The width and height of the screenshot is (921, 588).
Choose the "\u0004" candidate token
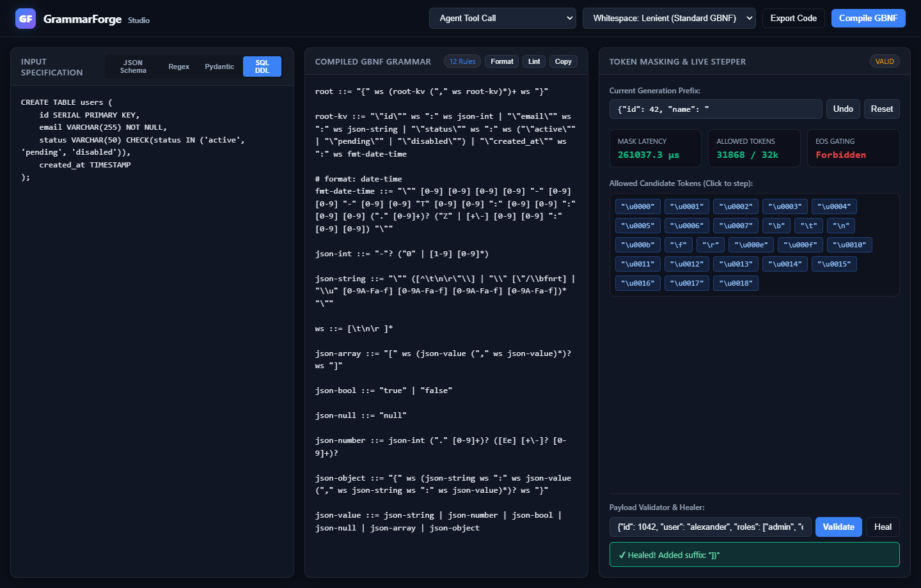pyautogui.click(x=834, y=206)
